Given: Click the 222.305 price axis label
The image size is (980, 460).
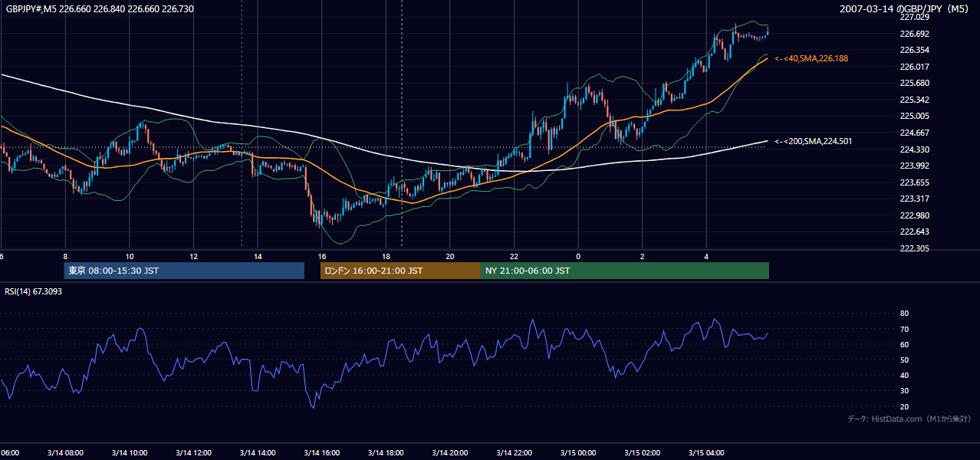Looking at the screenshot, I should point(914,248).
